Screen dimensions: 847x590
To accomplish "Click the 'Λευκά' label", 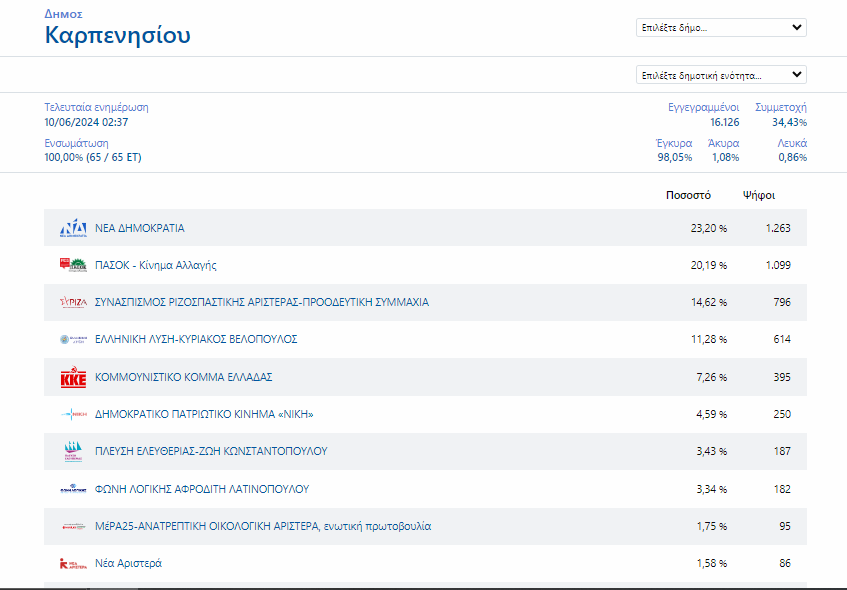I will coord(792,143).
